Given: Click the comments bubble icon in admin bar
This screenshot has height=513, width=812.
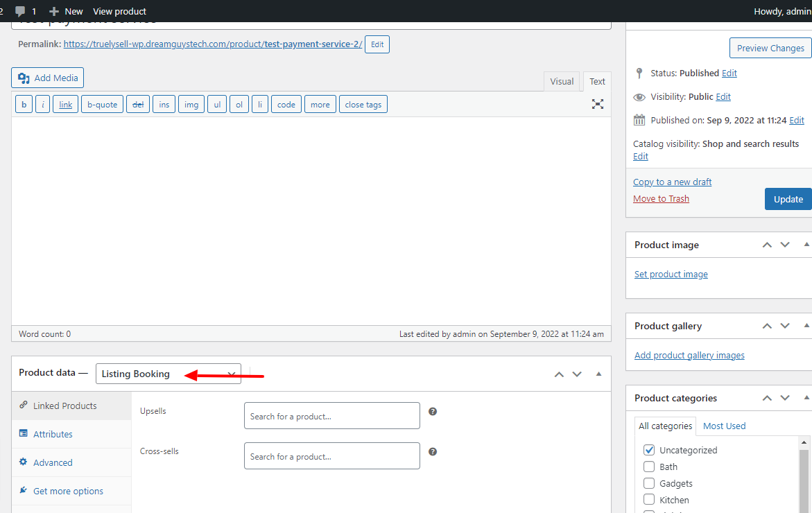Looking at the screenshot, I should click(x=21, y=11).
